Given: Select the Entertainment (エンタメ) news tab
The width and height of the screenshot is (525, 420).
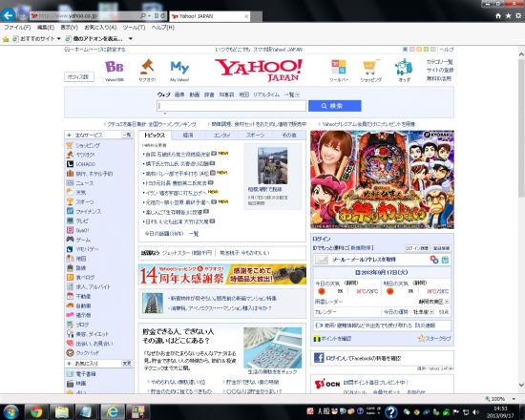Looking at the screenshot, I should click(221, 135).
